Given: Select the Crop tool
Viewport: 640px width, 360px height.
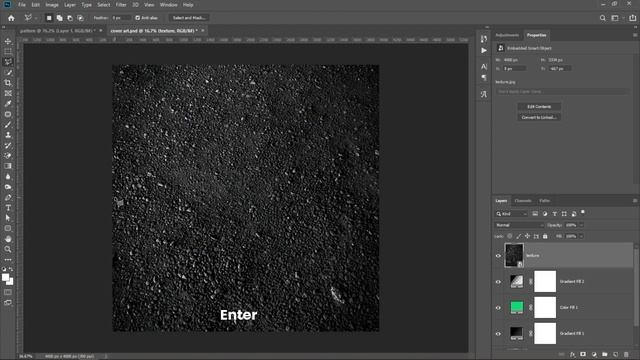Looking at the screenshot, I should click(8, 83).
